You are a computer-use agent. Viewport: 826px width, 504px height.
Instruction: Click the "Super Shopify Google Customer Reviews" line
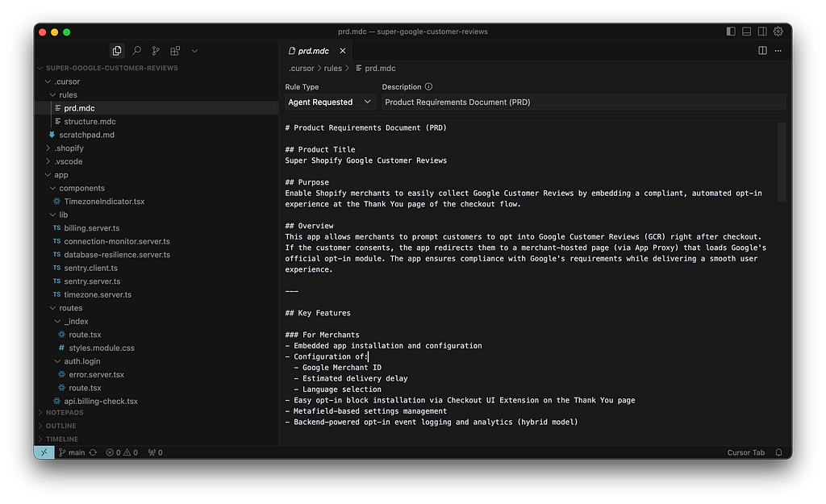point(365,160)
